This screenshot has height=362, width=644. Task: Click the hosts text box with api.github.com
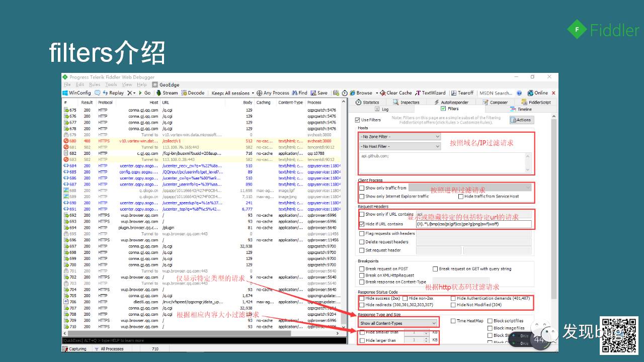pyautogui.click(x=445, y=163)
